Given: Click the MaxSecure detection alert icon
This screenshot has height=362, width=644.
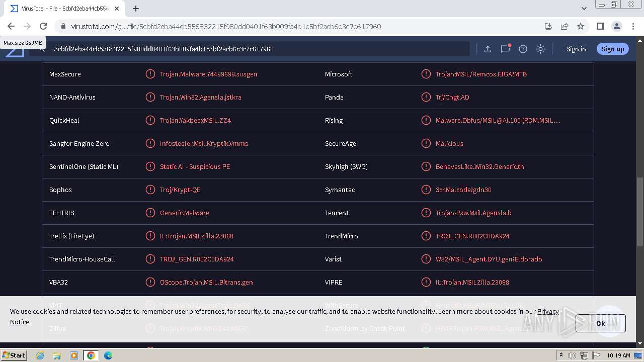Looking at the screenshot, I should 150,74.
